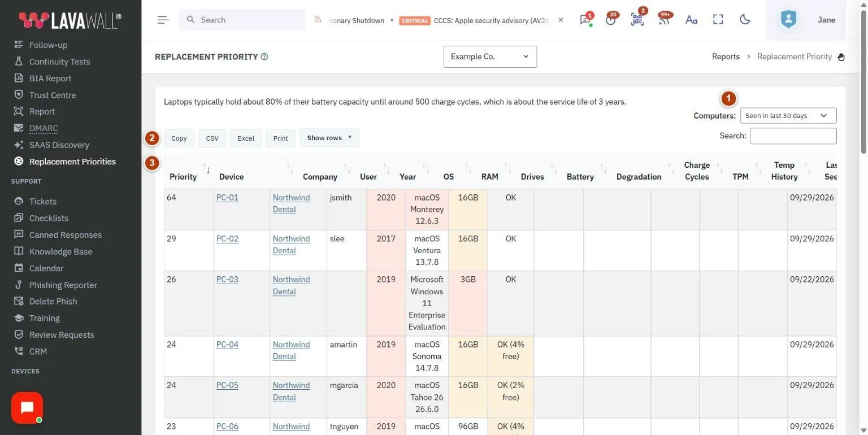Click the Checklists sidebar icon
This screenshot has height=435, width=868.
tap(19, 218)
